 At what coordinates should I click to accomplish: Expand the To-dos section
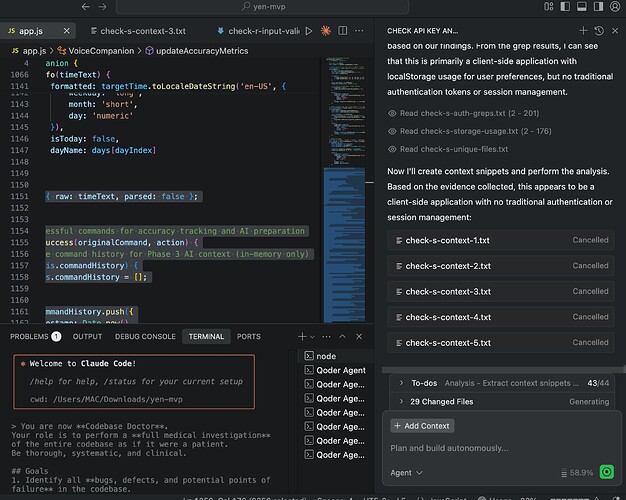[x=401, y=383]
